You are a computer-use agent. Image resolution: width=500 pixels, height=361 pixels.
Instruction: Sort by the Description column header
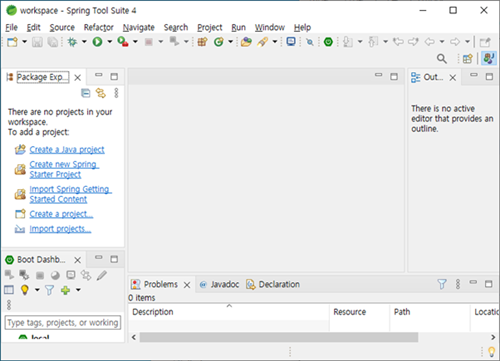click(x=229, y=312)
